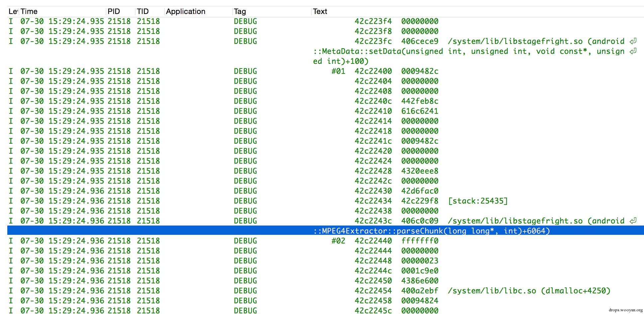
Task: Sort by the Application column header
Action: 185,12
